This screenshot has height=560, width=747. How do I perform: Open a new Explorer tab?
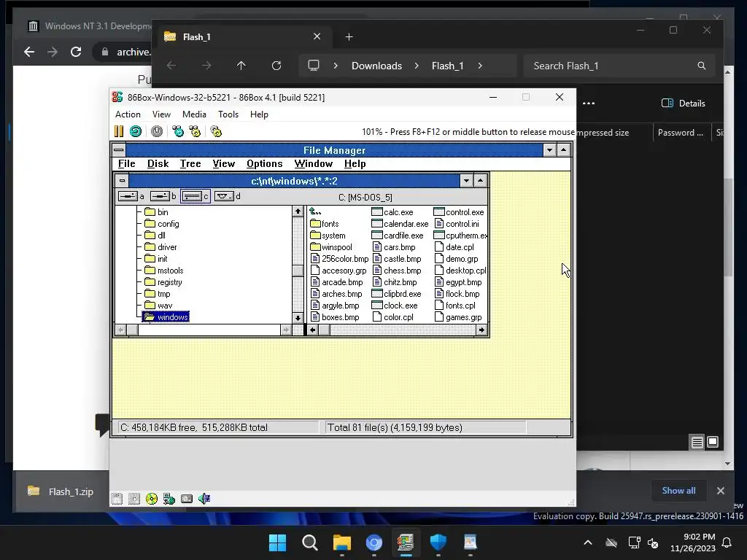click(x=349, y=37)
